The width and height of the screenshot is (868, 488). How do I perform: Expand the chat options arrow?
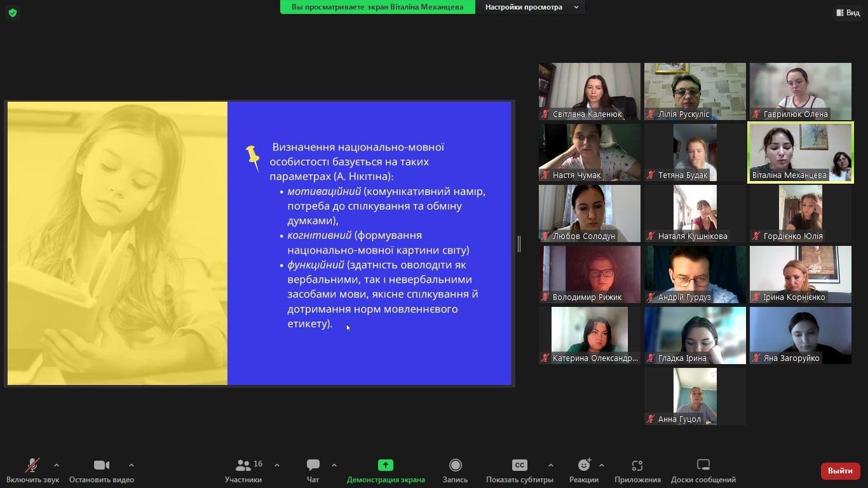[334, 465]
